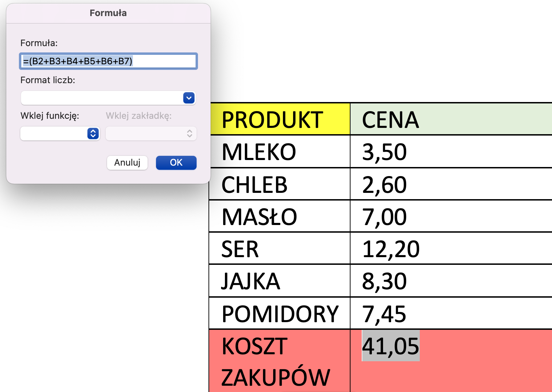Click the price cell 3,50
This screenshot has width=552, height=392.
[x=451, y=152]
